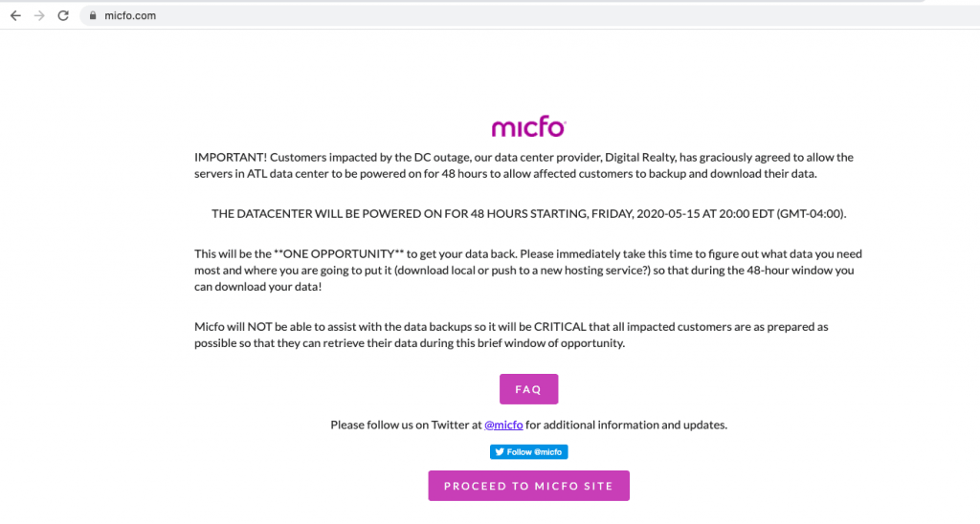Open the @micfo Twitter link
The image size is (980, 524).
(503, 425)
